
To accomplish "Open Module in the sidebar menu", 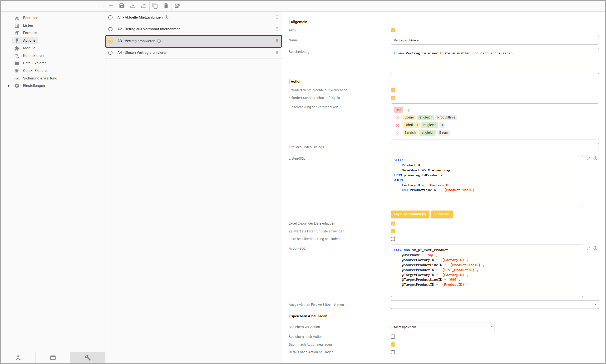I will pyautogui.click(x=29, y=48).
